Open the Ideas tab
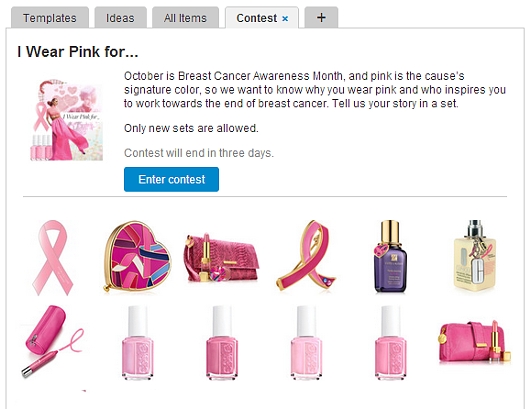The height and width of the screenshot is (409, 530). (x=120, y=18)
